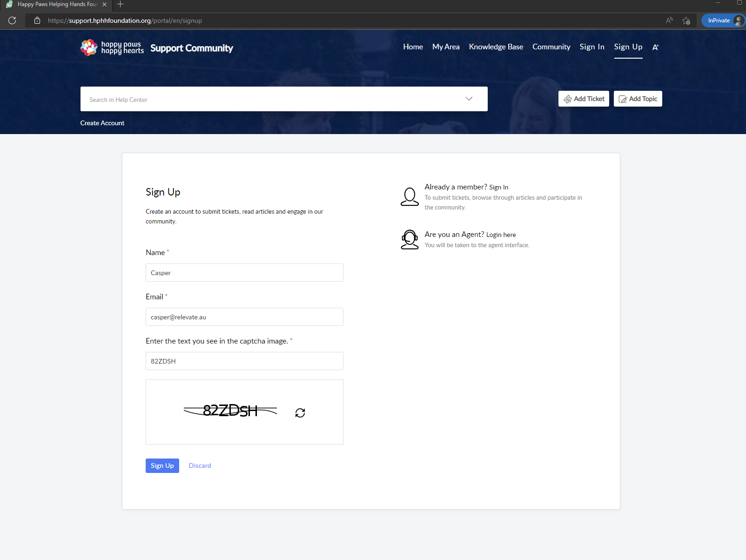746x560 pixels.
Task: Refresh the captcha image
Action: (300, 413)
